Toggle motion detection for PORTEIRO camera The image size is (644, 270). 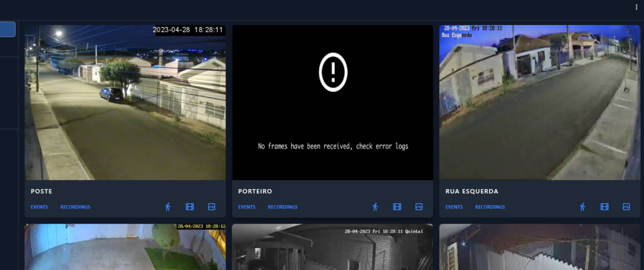click(375, 207)
